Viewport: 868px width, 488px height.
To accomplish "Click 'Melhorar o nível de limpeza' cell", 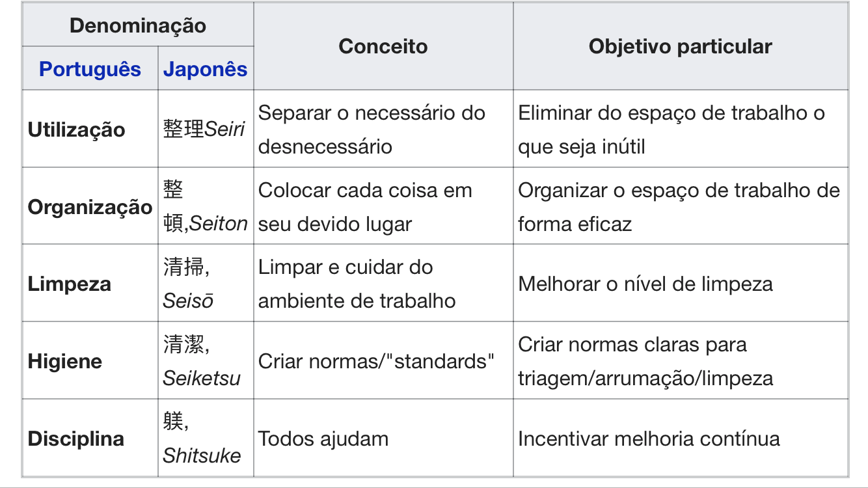I will pos(681,284).
